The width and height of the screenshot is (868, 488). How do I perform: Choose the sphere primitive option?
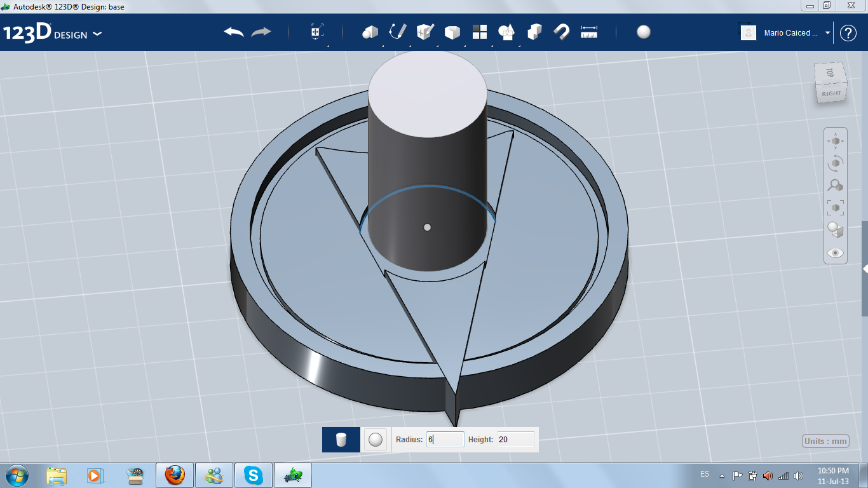coord(376,440)
